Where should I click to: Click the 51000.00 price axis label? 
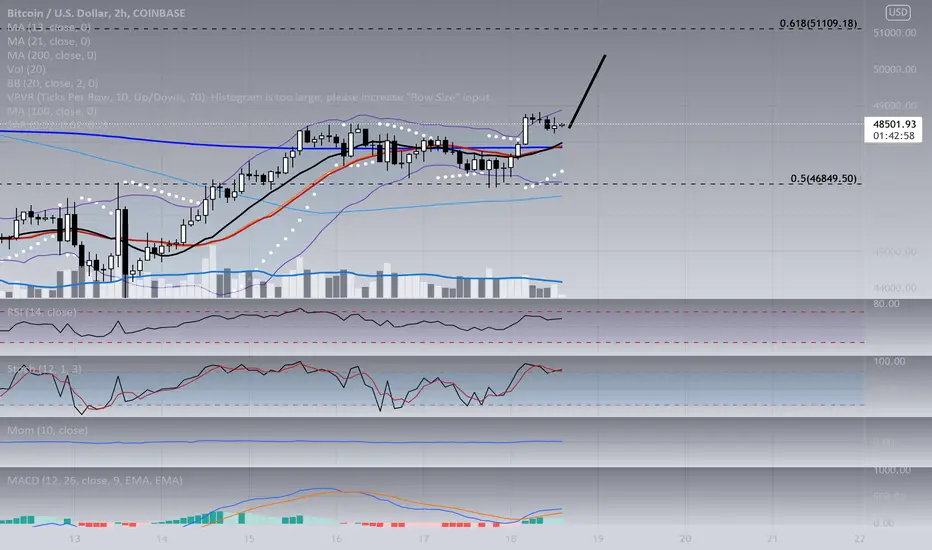tap(895, 33)
